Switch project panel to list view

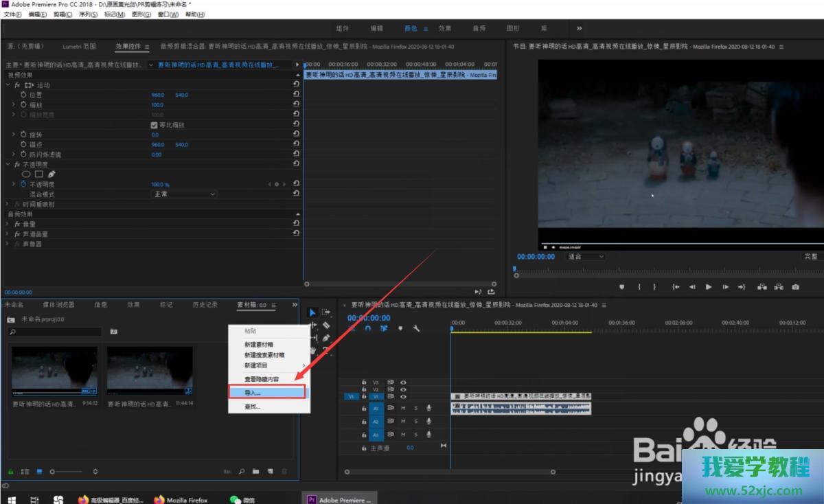tap(25, 472)
